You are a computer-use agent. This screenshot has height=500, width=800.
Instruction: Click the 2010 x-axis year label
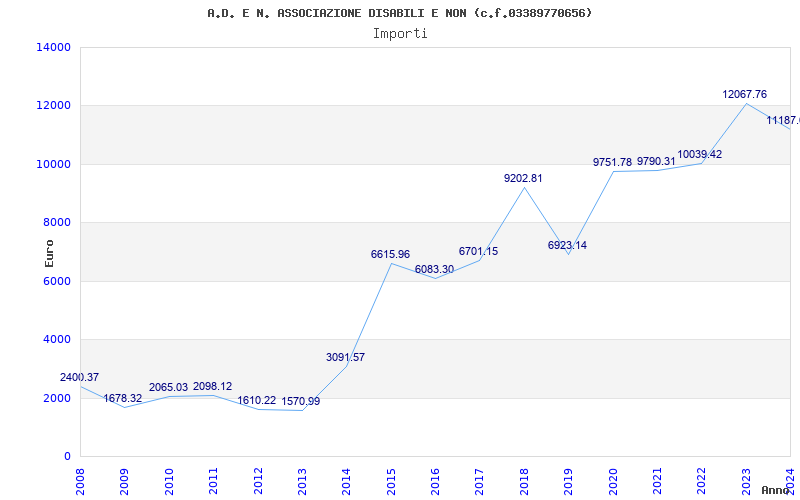(x=169, y=481)
